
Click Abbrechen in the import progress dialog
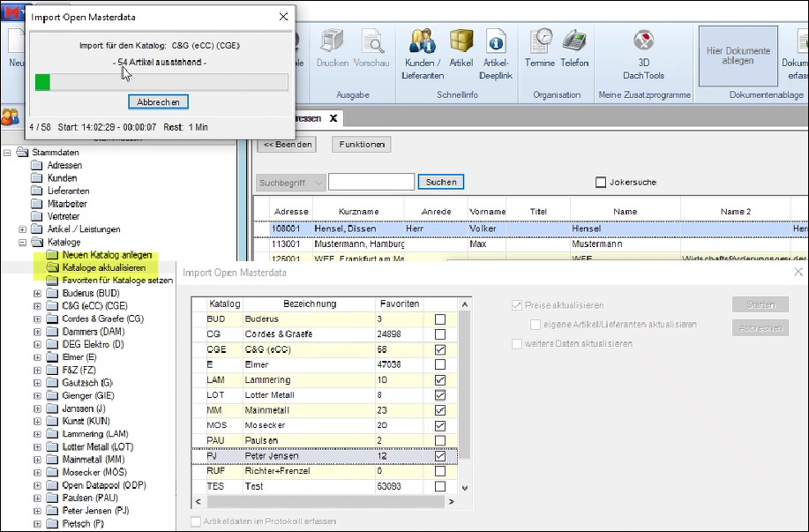tap(158, 101)
